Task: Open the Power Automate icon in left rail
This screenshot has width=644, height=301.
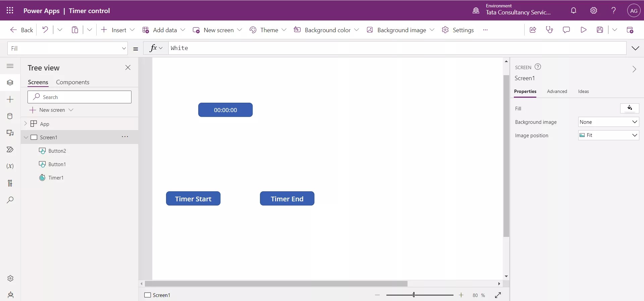Action: coord(10,150)
